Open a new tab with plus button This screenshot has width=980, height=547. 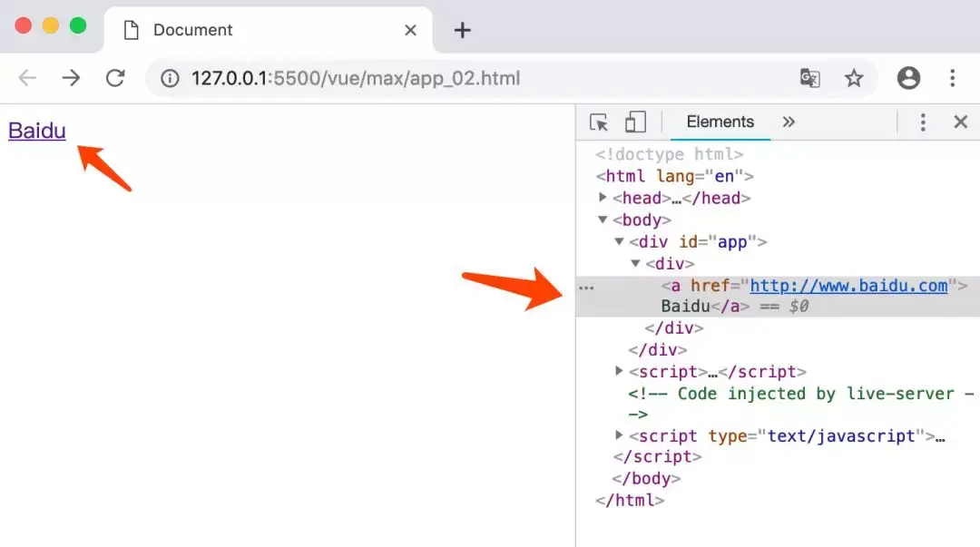pos(463,30)
